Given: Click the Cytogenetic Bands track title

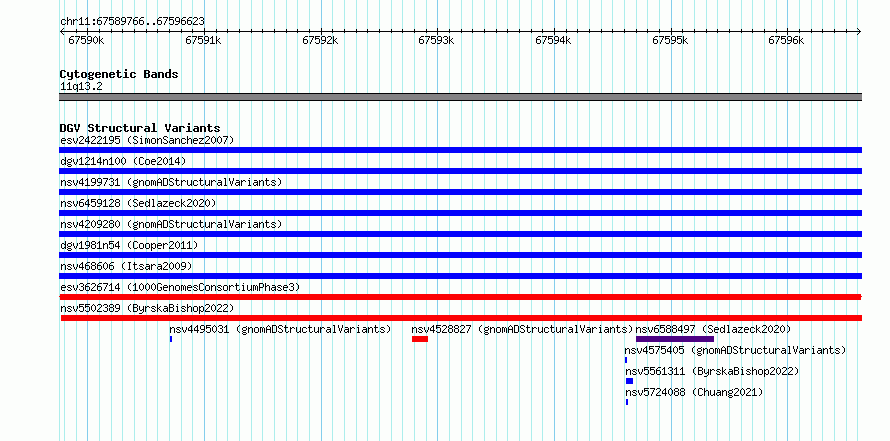Looking at the screenshot, I should [x=119, y=74].
